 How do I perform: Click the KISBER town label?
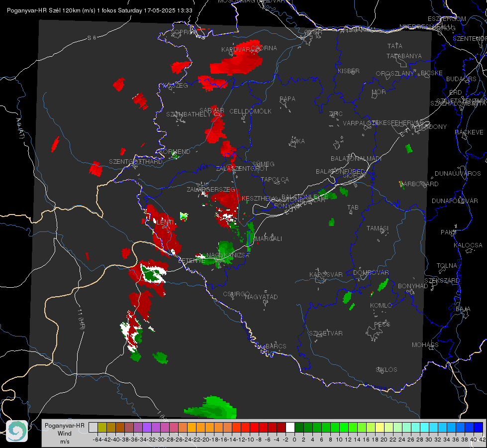349,71
